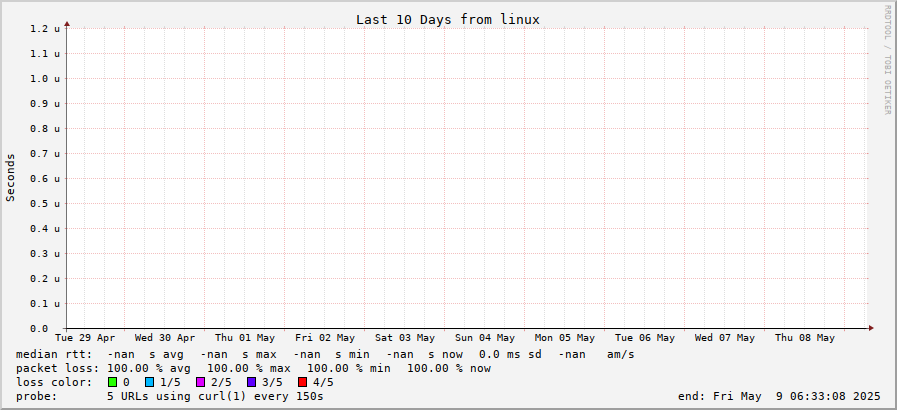Image resolution: width=897 pixels, height=410 pixels.
Task: Click the 'Thu 08 May' x-axis label
Action: coord(805,338)
